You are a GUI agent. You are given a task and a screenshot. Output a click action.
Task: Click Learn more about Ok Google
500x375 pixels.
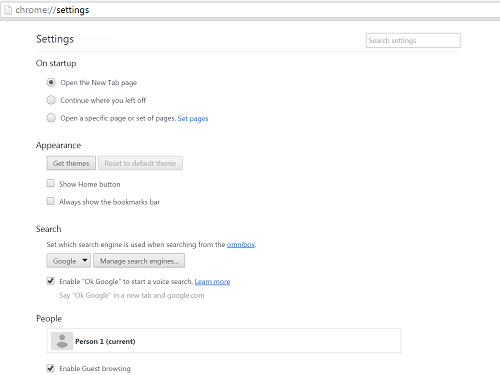212,282
